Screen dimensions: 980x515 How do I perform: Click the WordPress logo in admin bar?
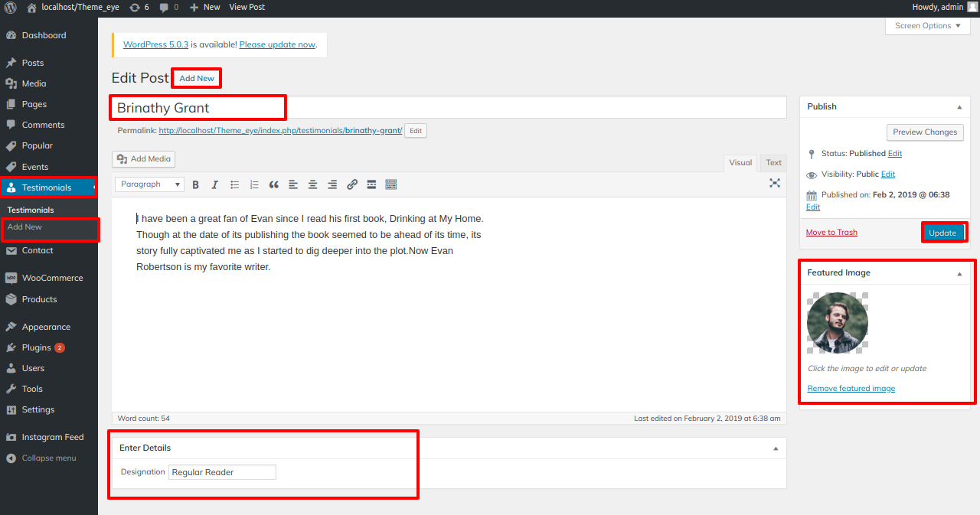11,8
